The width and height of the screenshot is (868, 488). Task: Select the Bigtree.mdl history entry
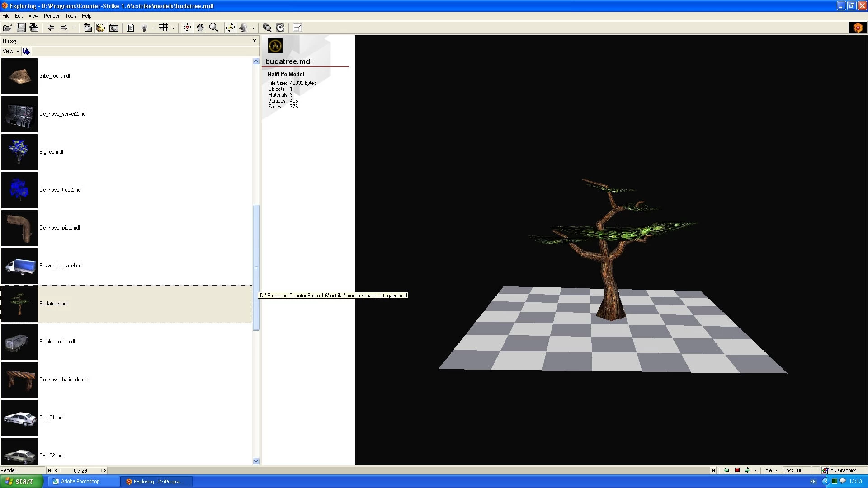[126, 152]
